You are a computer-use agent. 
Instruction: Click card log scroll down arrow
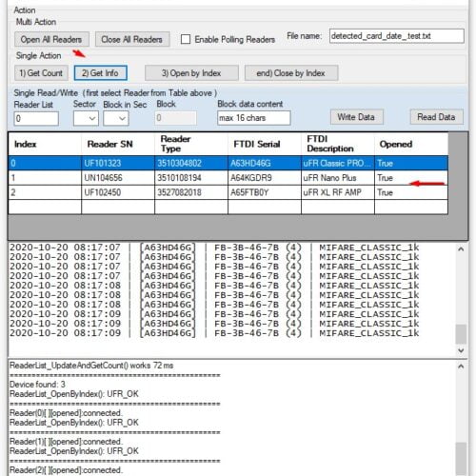point(461,350)
